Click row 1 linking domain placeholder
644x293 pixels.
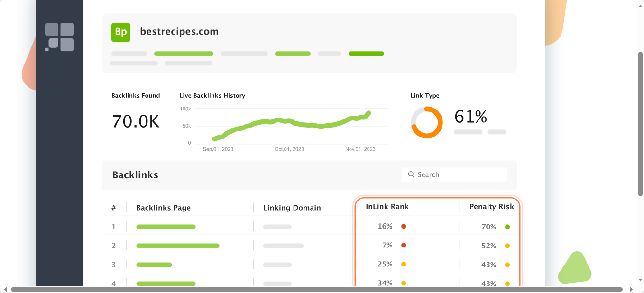coord(277,227)
